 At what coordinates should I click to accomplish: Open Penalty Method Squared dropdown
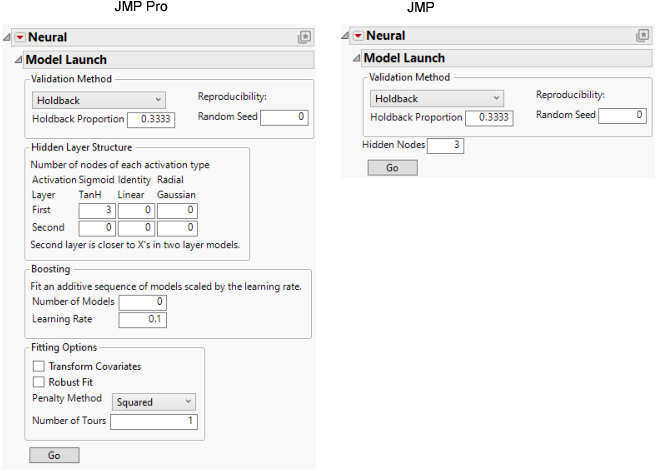(x=153, y=402)
